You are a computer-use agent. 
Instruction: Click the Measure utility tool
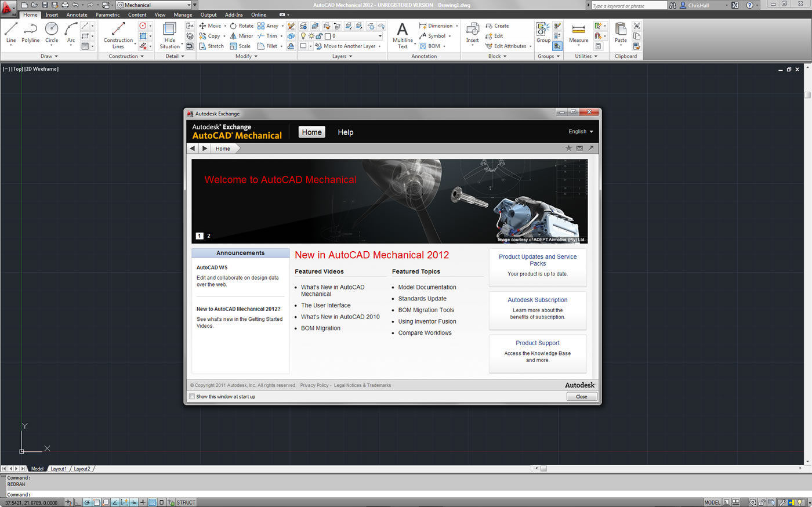pyautogui.click(x=578, y=32)
